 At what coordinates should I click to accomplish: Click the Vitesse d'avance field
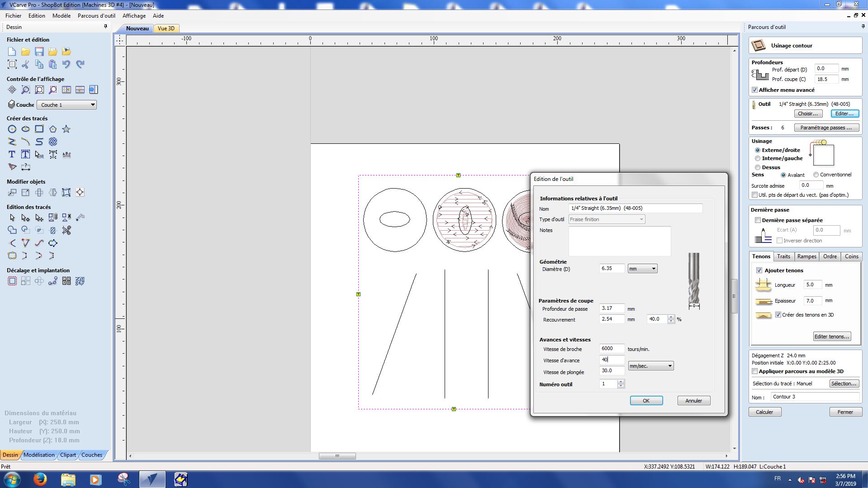click(612, 360)
